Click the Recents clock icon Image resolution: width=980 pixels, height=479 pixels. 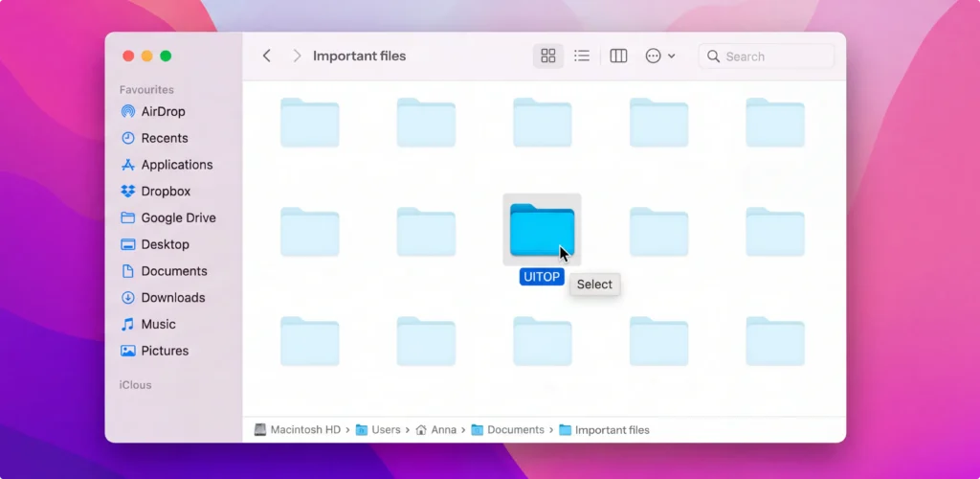point(128,138)
